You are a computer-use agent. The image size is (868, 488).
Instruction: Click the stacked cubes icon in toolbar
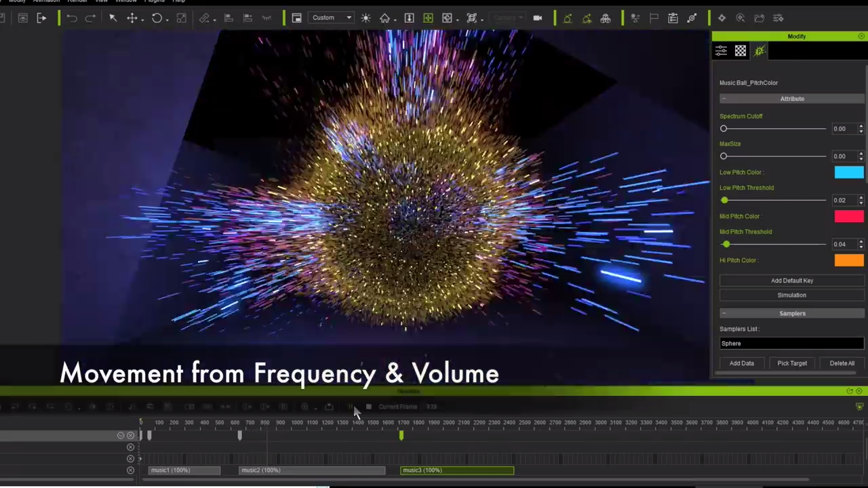(x=606, y=18)
